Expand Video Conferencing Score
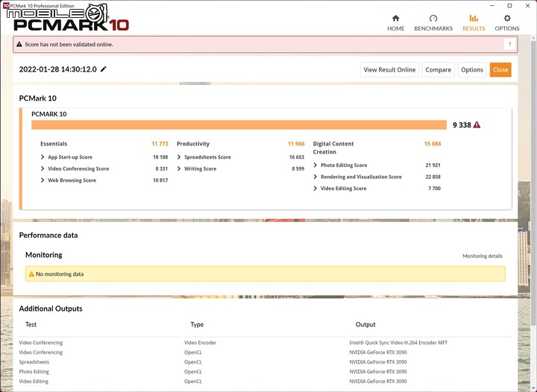 43,168
